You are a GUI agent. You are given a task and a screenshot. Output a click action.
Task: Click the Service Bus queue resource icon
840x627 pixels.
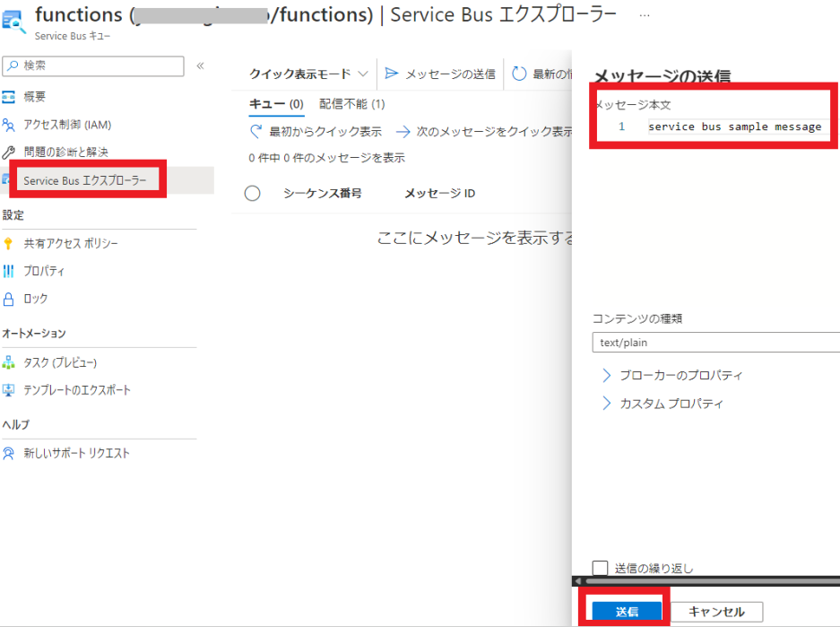(13, 22)
